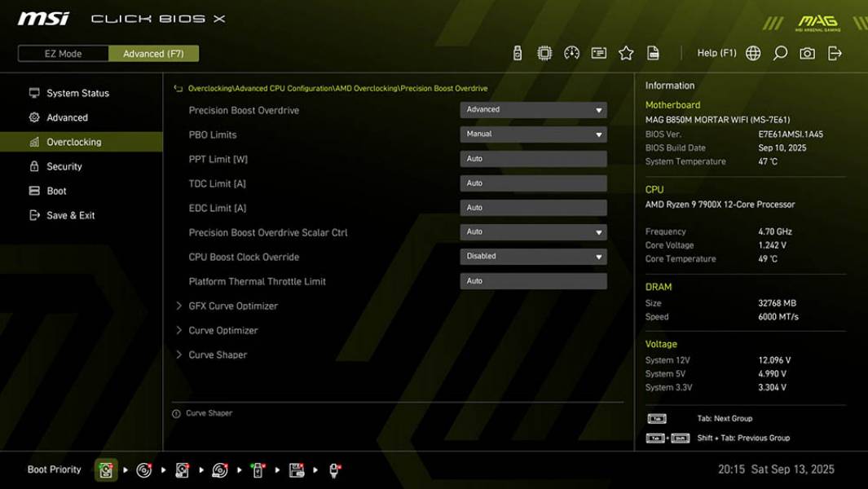
Task: Select the Advanced (F7) tab
Action: click(154, 53)
